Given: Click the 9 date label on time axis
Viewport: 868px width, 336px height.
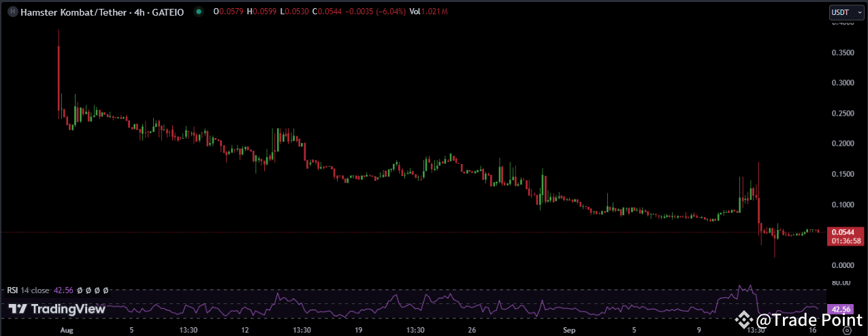Looking at the screenshot, I should (x=699, y=331).
